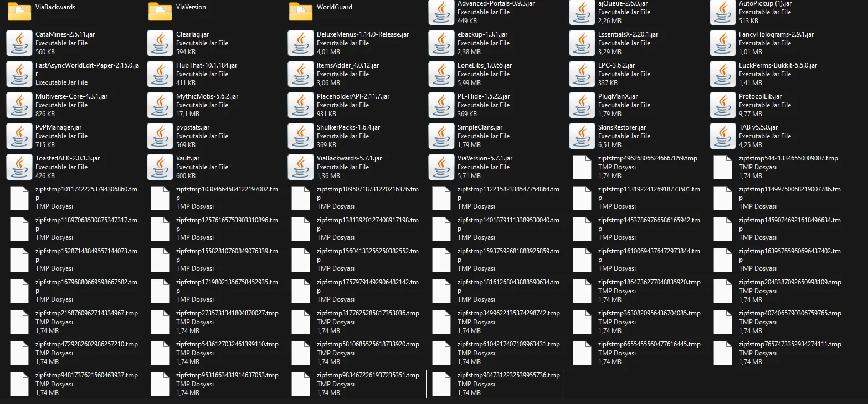The width and height of the screenshot is (868, 404).
Task: Click the file name zipfstmp1528714884955714​4073.tmp
Action: click(86, 255)
